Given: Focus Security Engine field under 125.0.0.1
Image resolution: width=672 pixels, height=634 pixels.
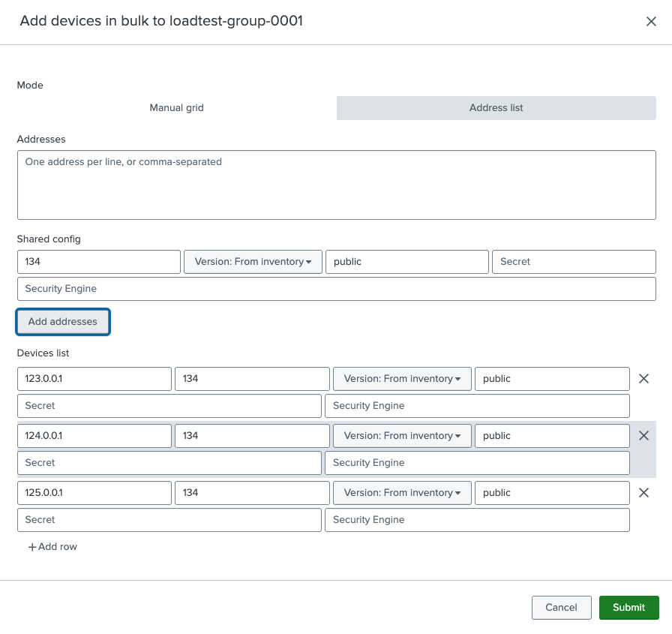Looking at the screenshot, I should [x=477, y=519].
